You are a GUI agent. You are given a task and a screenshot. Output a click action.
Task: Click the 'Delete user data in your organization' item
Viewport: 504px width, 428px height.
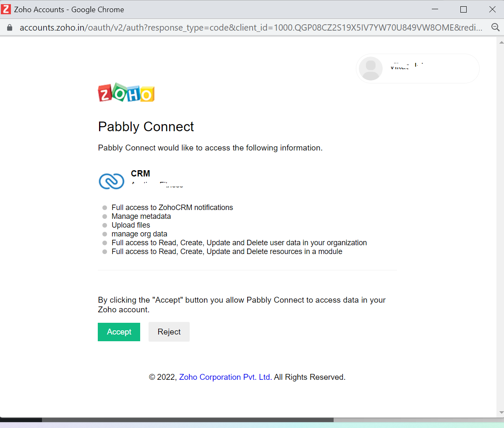tap(239, 243)
